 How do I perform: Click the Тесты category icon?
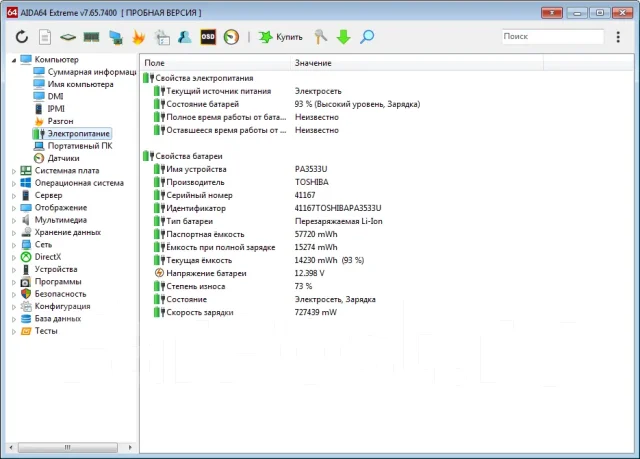(26, 331)
